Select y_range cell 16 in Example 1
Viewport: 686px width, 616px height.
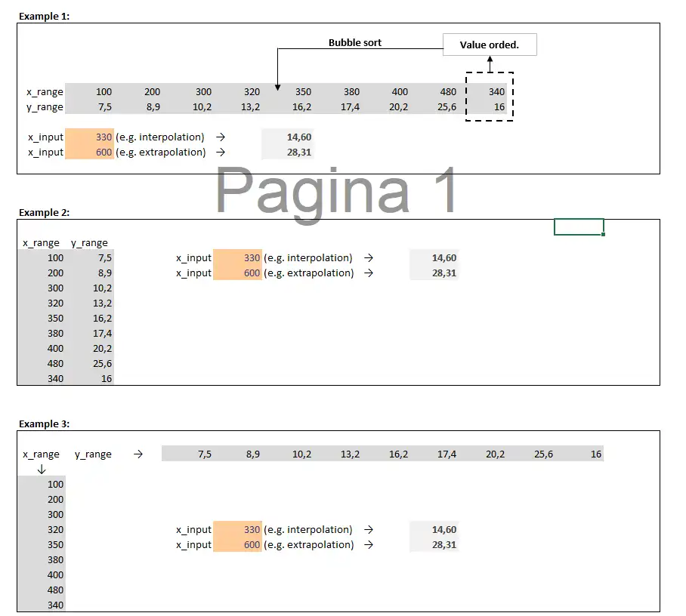pos(483,106)
